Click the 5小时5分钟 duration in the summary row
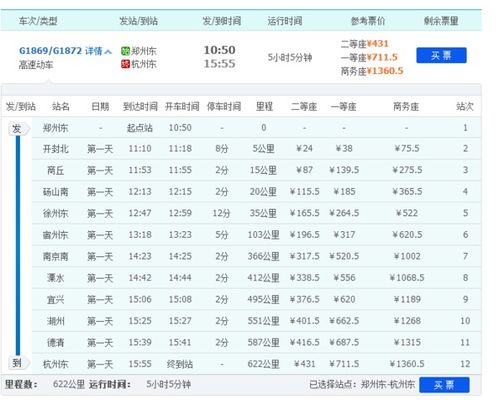Screen dimensions: 499x400 click(290, 58)
